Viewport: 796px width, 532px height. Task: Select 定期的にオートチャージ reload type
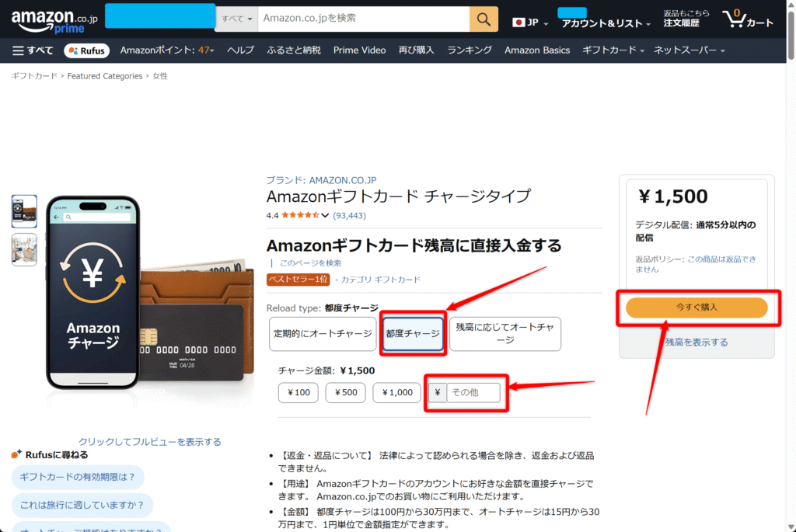click(323, 334)
